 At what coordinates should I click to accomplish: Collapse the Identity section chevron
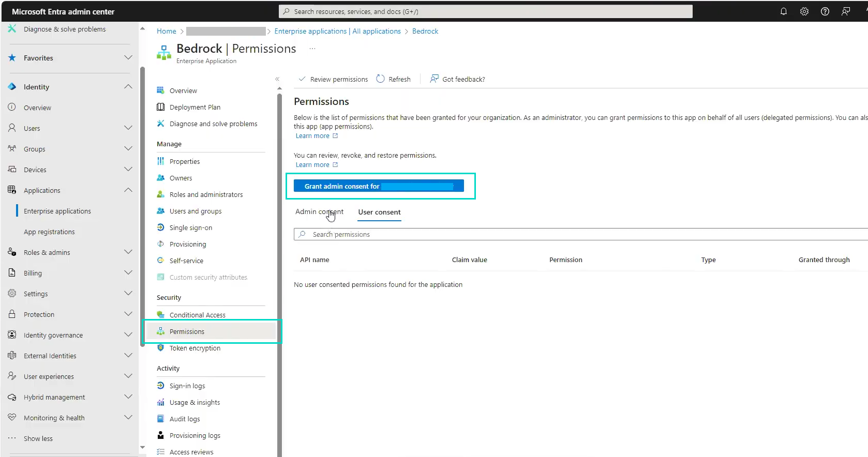pyautogui.click(x=128, y=86)
